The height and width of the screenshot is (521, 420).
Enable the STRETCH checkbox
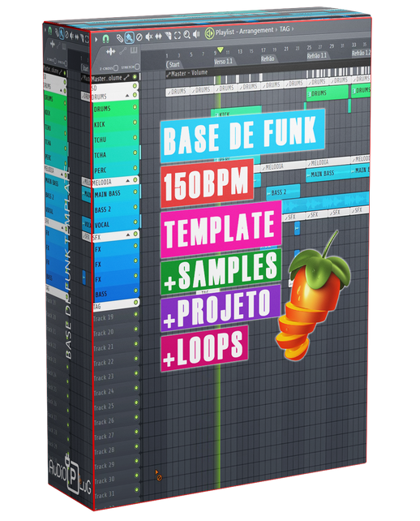(137, 67)
